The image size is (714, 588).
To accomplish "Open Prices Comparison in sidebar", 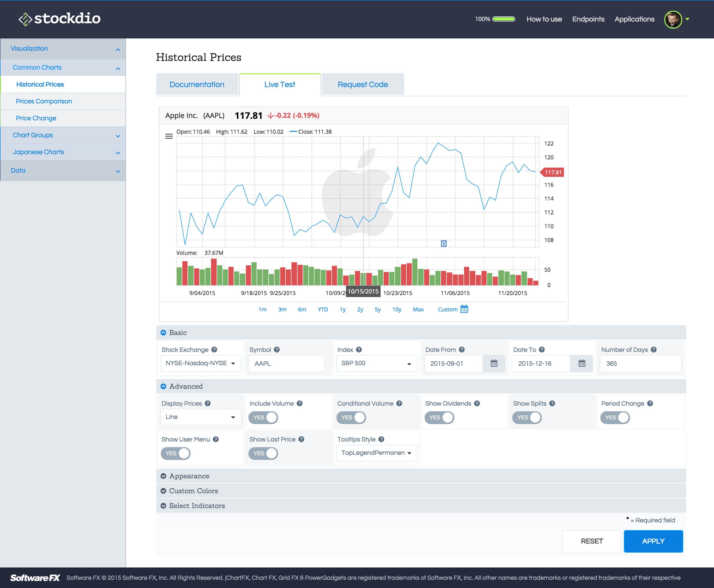I will coord(63,101).
